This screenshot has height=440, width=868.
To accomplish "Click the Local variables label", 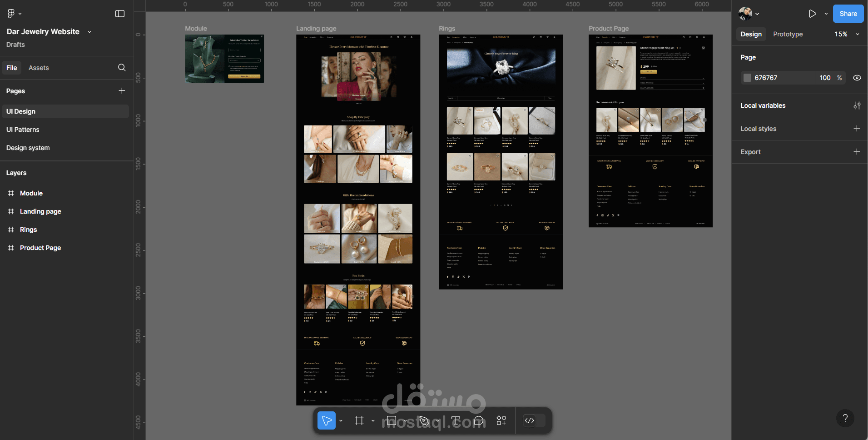I will pyautogui.click(x=763, y=105).
